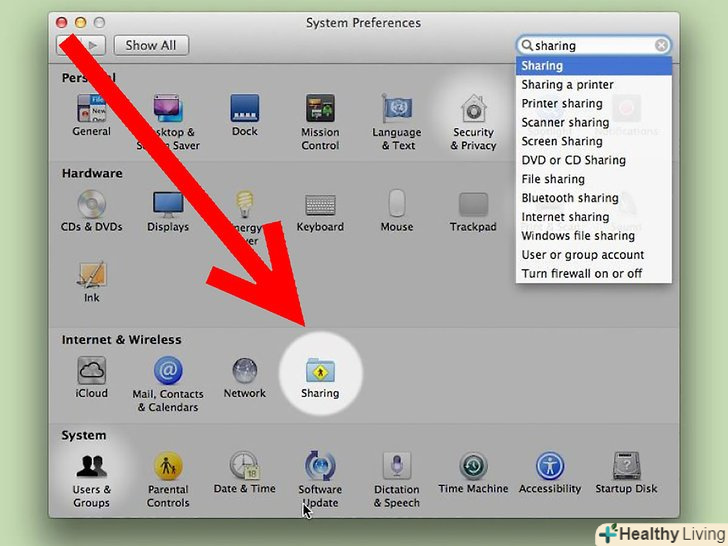Click the Show All button
Viewport: 728px width, 546px height.
(x=151, y=46)
